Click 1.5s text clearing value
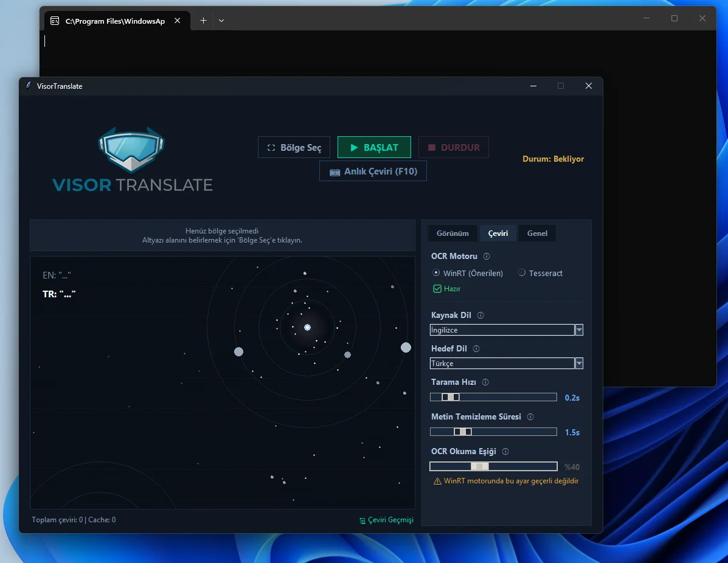This screenshot has width=728, height=563. coord(572,432)
